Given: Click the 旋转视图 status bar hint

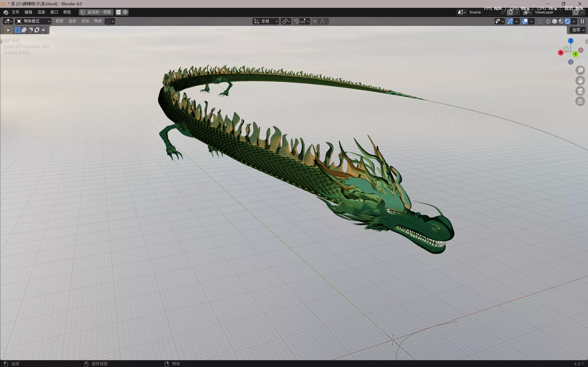Looking at the screenshot, I should point(100,364).
